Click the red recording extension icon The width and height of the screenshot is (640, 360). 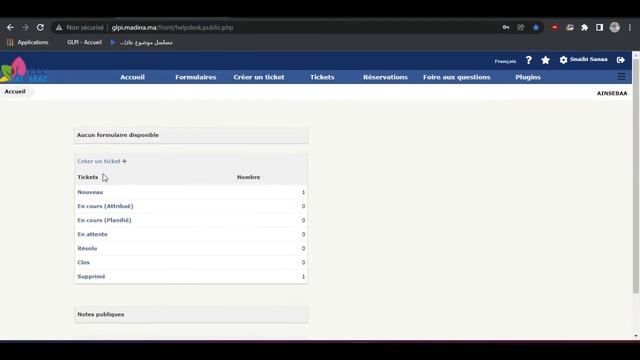[x=554, y=27]
